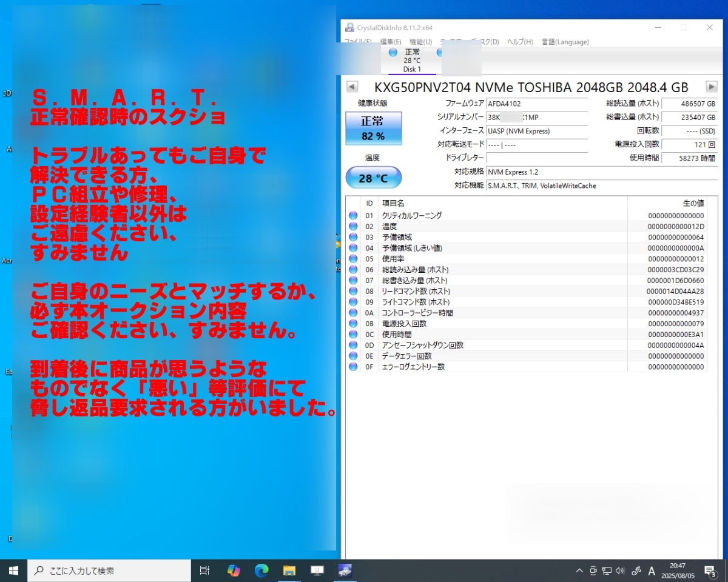Click the previous disk arrow button

pyautogui.click(x=352, y=87)
